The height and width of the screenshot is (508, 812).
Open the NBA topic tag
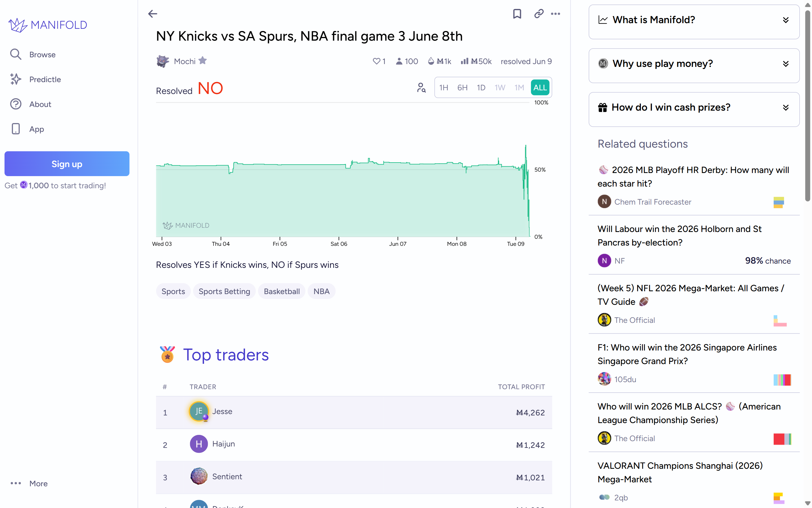(x=321, y=291)
